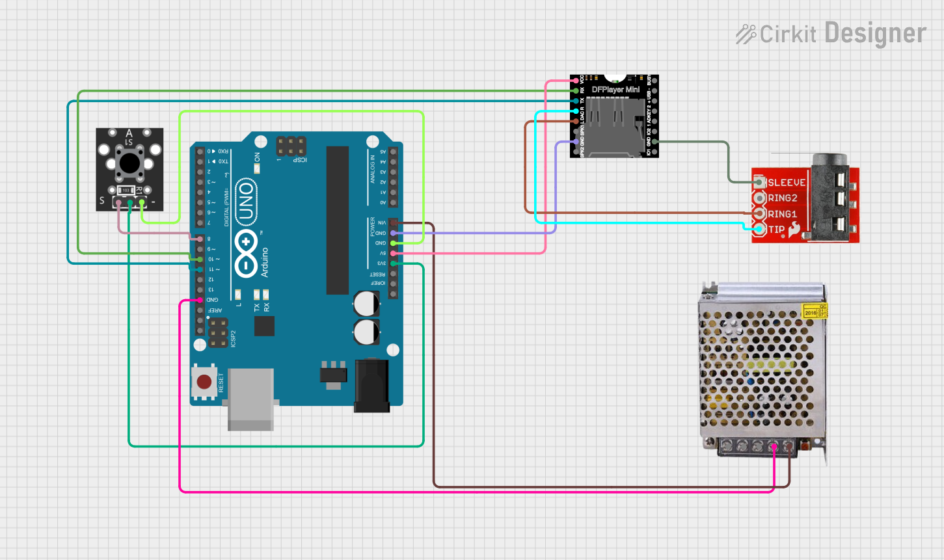Click the Arduino 3V3 power pin

click(393, 263)
